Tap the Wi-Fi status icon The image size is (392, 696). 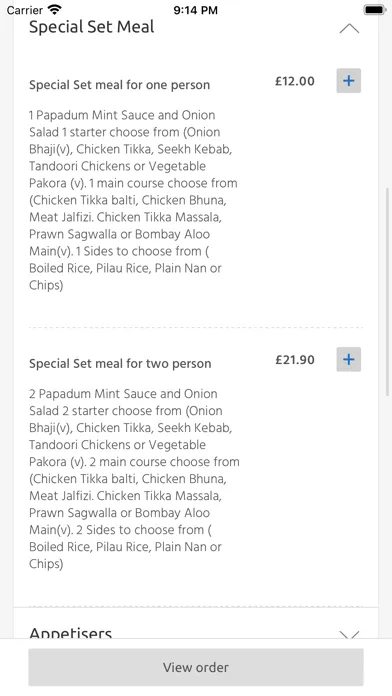[55, 9]
